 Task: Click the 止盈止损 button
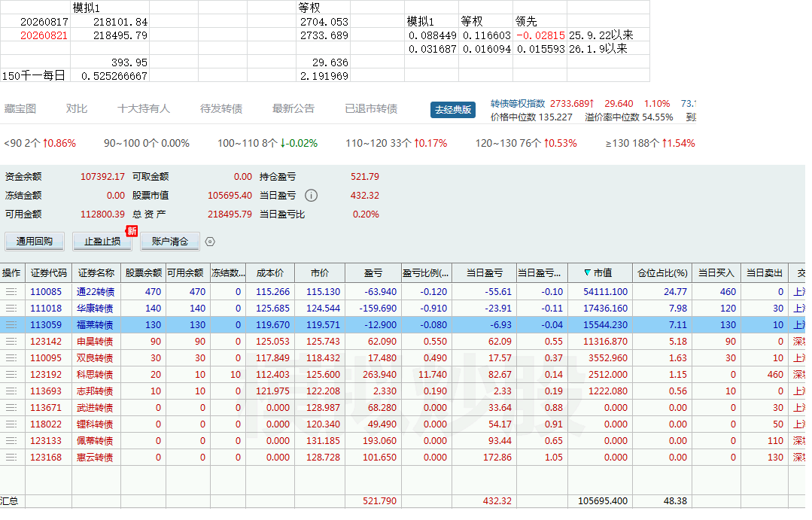click(102, 242)
